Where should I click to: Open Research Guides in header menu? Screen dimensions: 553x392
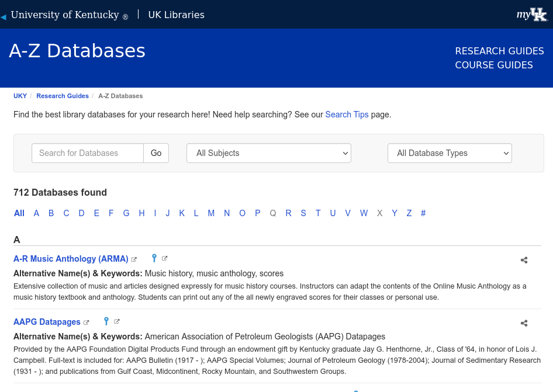click(x=499, y=51)
